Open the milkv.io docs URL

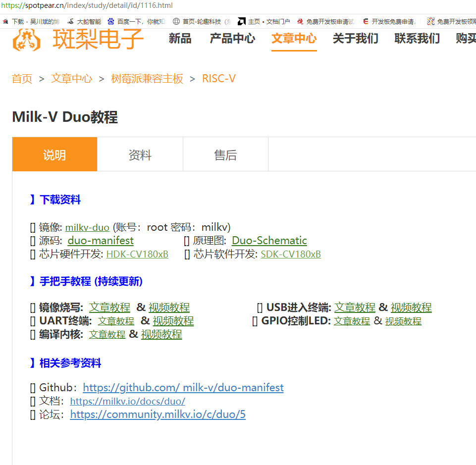tap(127, 401)
